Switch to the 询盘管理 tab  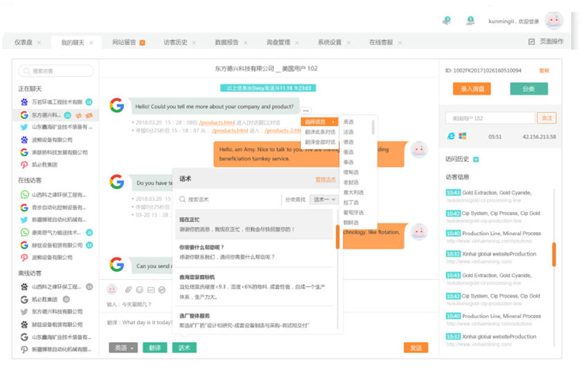pos(278,42)
